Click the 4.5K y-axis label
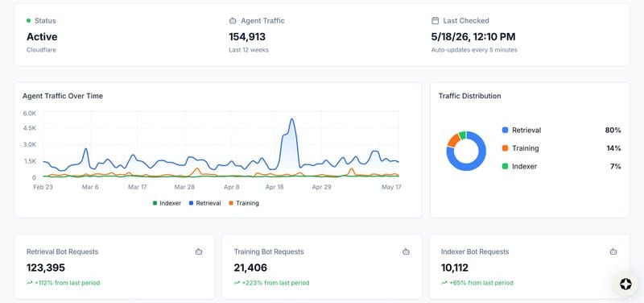 tap(30, 128)
